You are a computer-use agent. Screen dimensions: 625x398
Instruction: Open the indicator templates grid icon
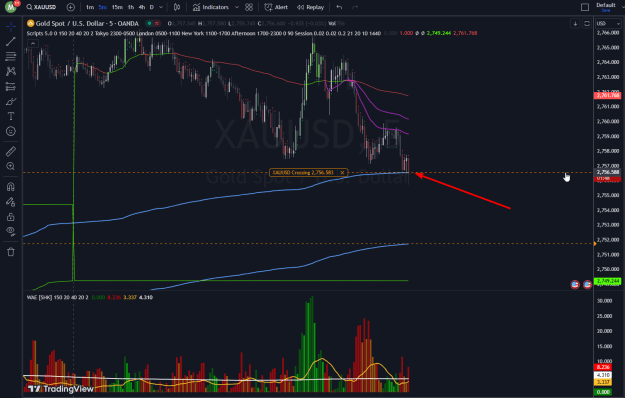[249, 7]
